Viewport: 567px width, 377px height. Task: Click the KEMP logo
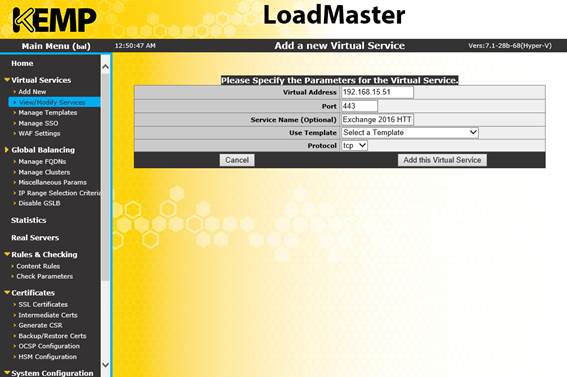(55, 20)
